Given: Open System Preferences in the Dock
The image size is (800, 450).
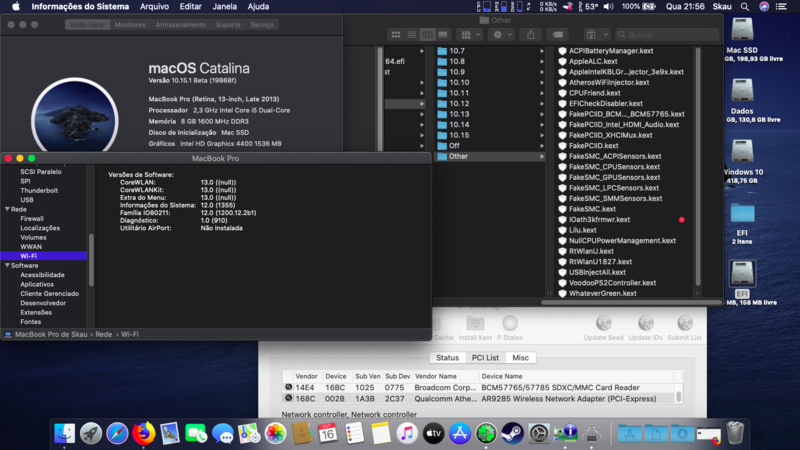Looking at the screenshot, I should [x=539, y=434].
